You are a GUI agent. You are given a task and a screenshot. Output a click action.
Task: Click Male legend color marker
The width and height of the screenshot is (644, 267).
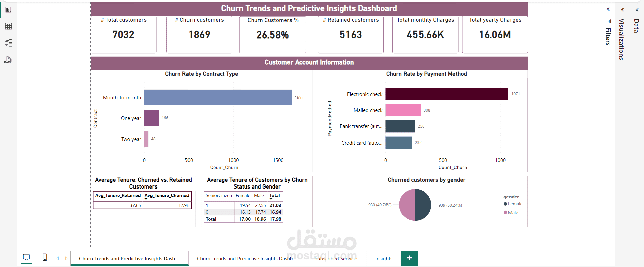[505, 212]
